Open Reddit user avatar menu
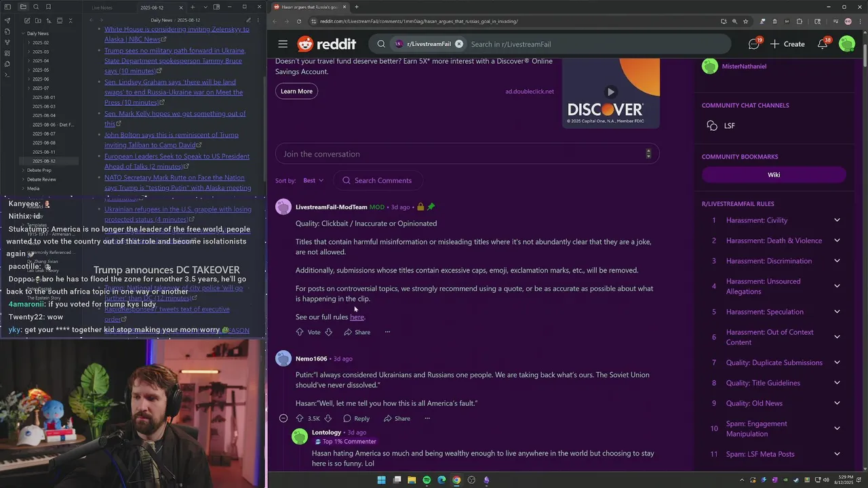The image size is (868, 488). pos(847,44)
